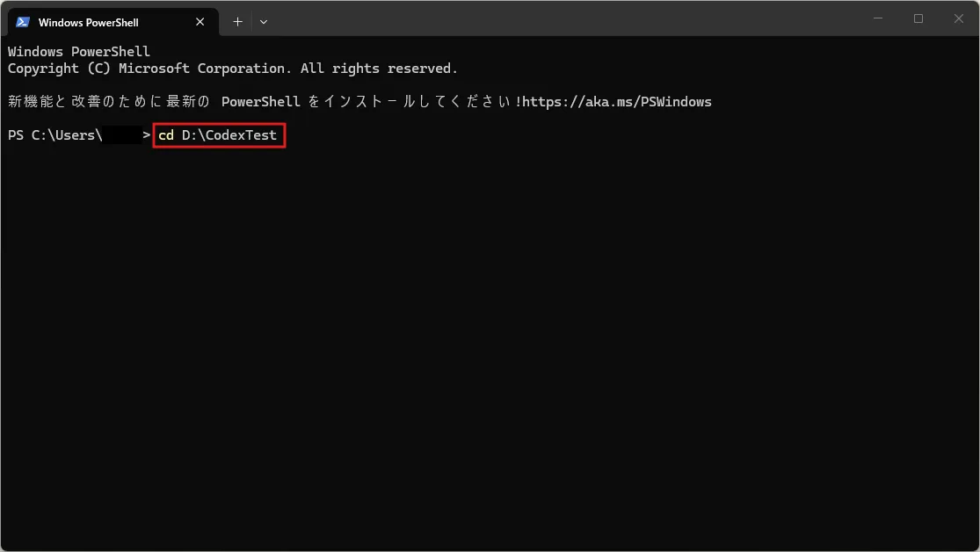This screenshot has height=552, width=980.
Task: Open the https://aka.ms/PSWindows link
Action: tap(617, 102)
